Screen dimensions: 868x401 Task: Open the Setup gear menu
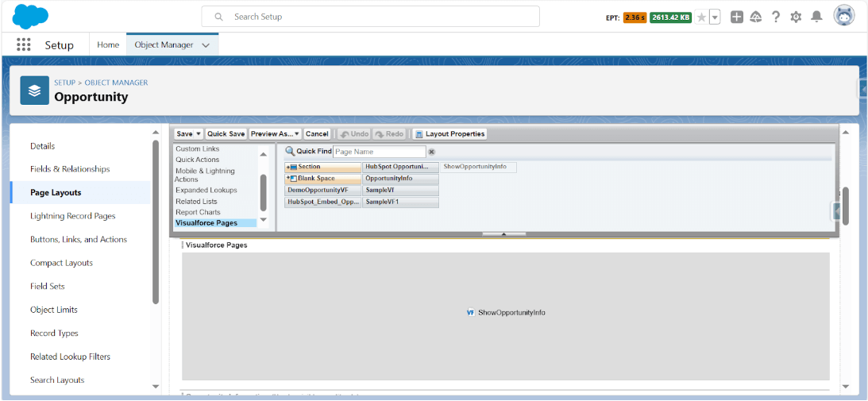(796, 17)
